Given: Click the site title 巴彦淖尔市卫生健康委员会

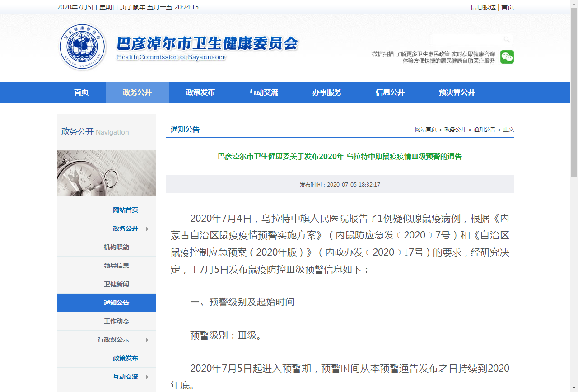Looking at the screenshot, I should point(207,43).
